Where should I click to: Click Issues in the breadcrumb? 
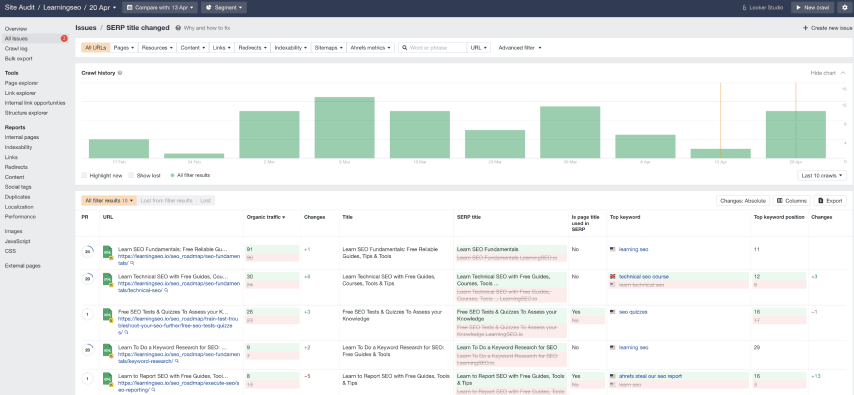click(86, 28)
